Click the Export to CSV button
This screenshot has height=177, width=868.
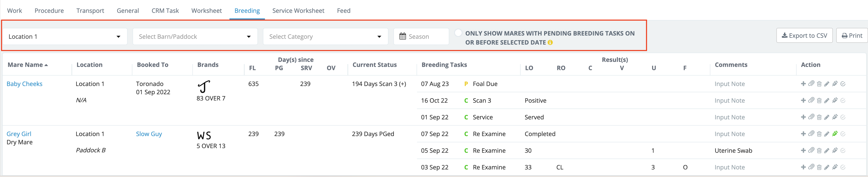point(804,36)
